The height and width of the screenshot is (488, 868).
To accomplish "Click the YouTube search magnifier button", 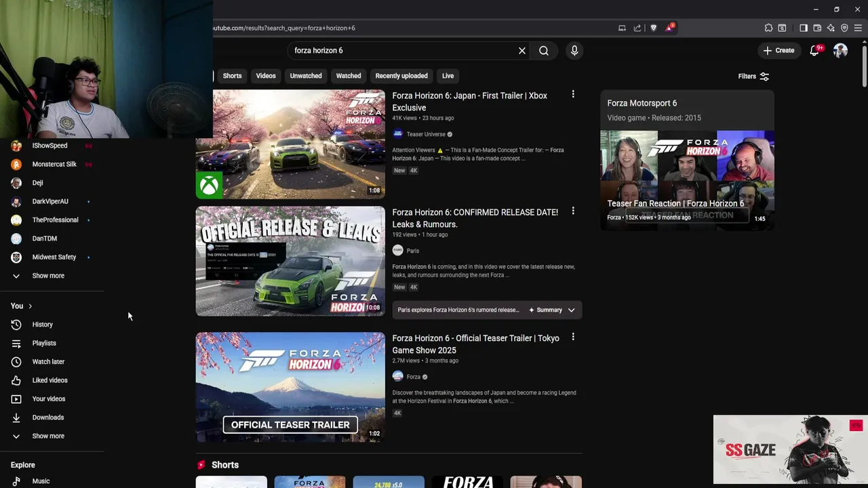I will 544,50.
